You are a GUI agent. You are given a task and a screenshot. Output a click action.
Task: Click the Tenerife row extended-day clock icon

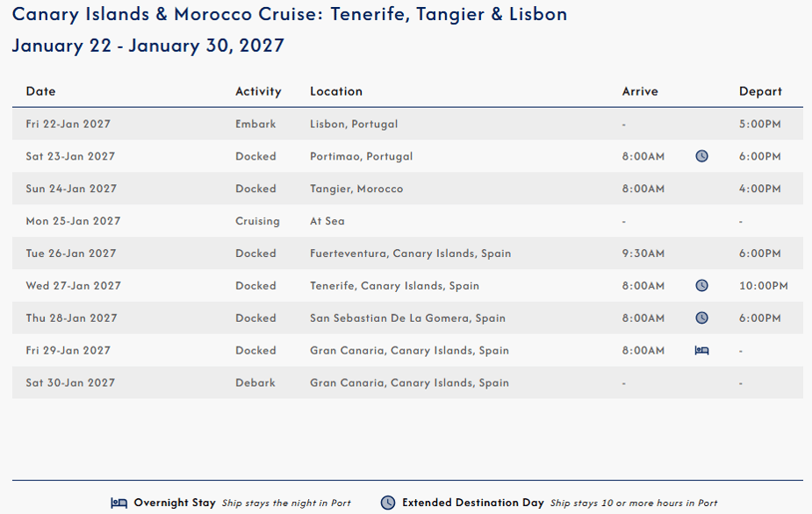coord(701,285)
